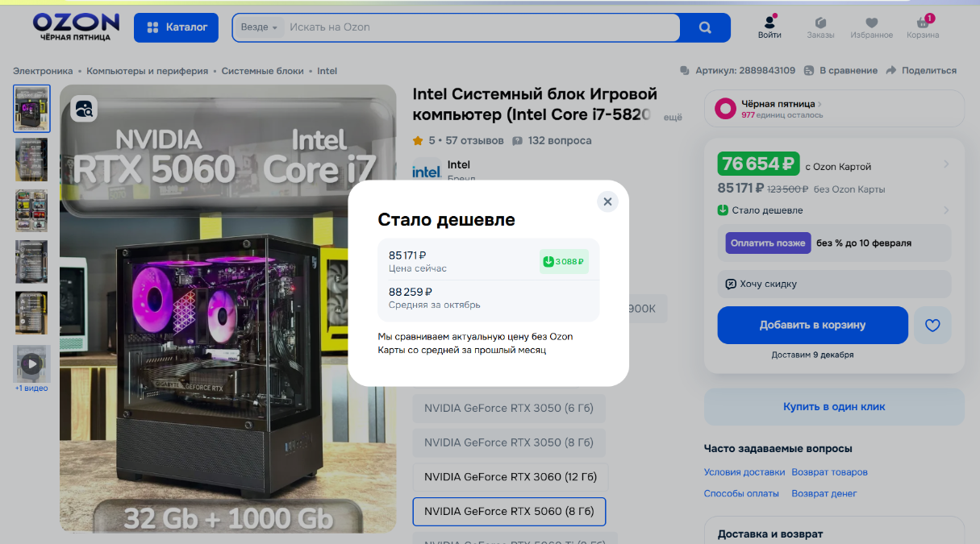980x544 pixels.
Task: Click the image search icon on photo
Action: pyautogui.click(x=84, y=109)
